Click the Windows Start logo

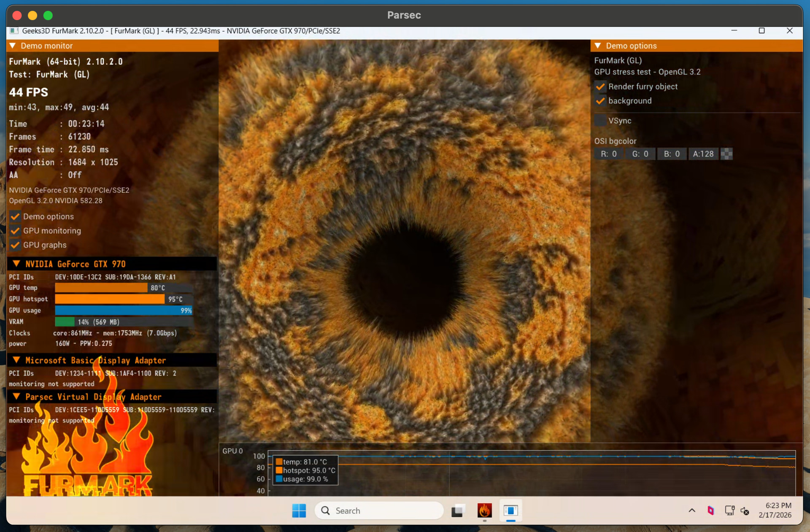299,510
